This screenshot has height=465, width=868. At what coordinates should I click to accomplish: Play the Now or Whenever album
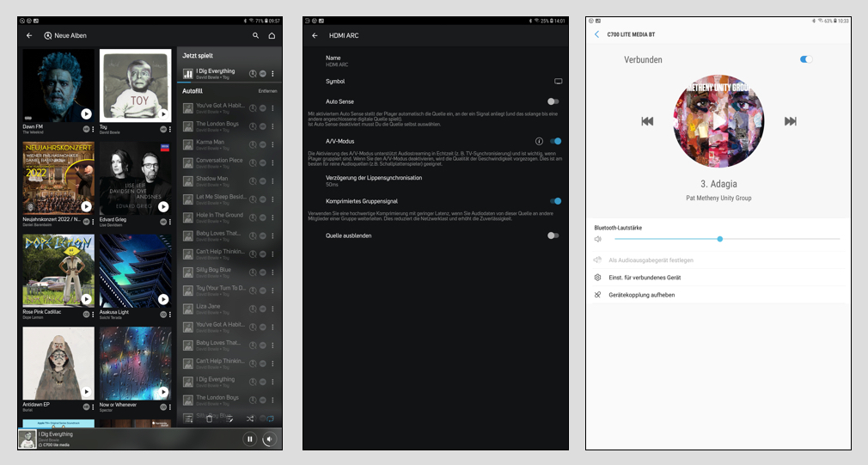point(163,391)
